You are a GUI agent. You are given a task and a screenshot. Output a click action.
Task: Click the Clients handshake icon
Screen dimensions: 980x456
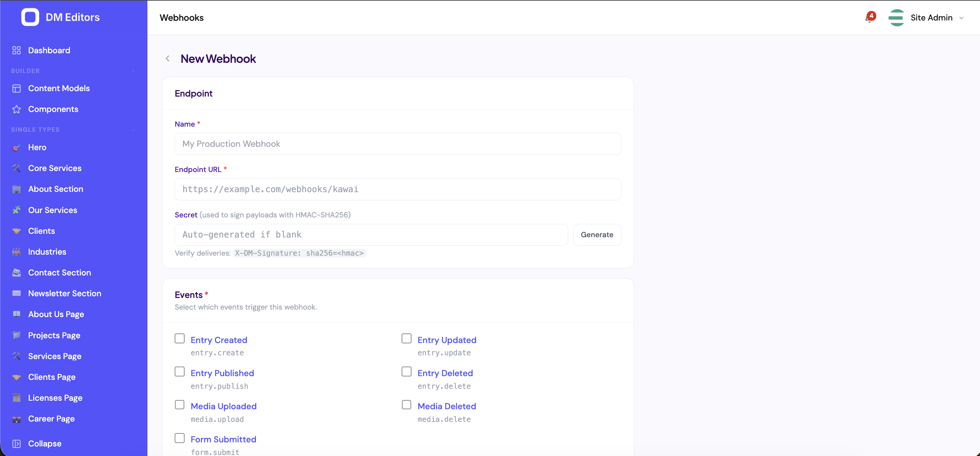[x=16, y=231]
